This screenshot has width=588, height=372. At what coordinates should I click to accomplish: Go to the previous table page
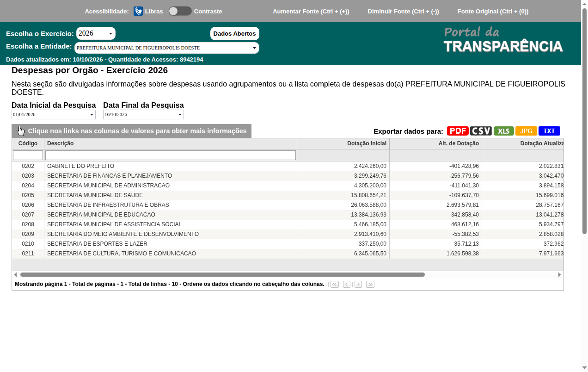[x=347, y=284]
